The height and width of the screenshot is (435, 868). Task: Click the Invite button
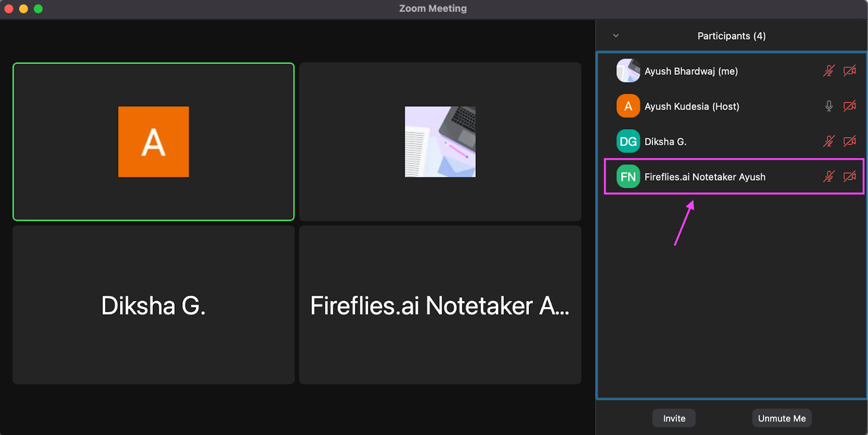[674, 418]
